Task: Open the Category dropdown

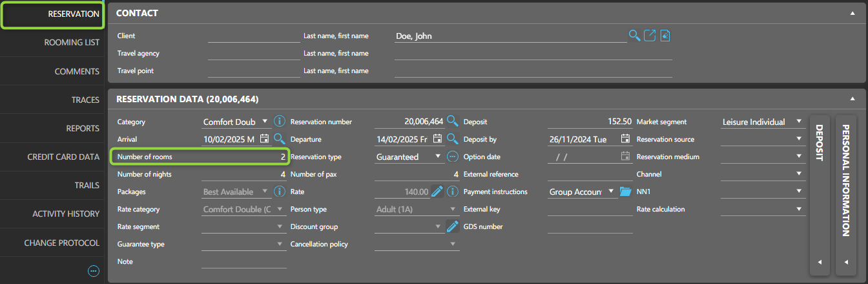Action: click(x=265, y=122)
